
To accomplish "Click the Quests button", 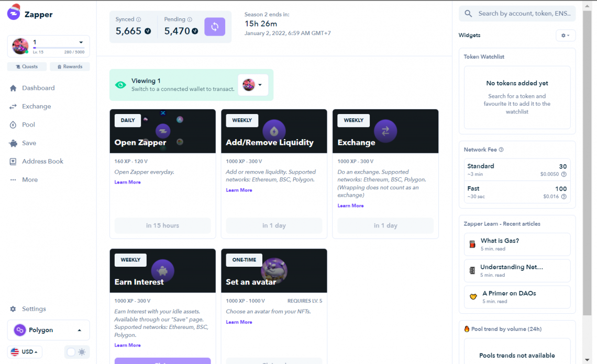I will (27, 66).
